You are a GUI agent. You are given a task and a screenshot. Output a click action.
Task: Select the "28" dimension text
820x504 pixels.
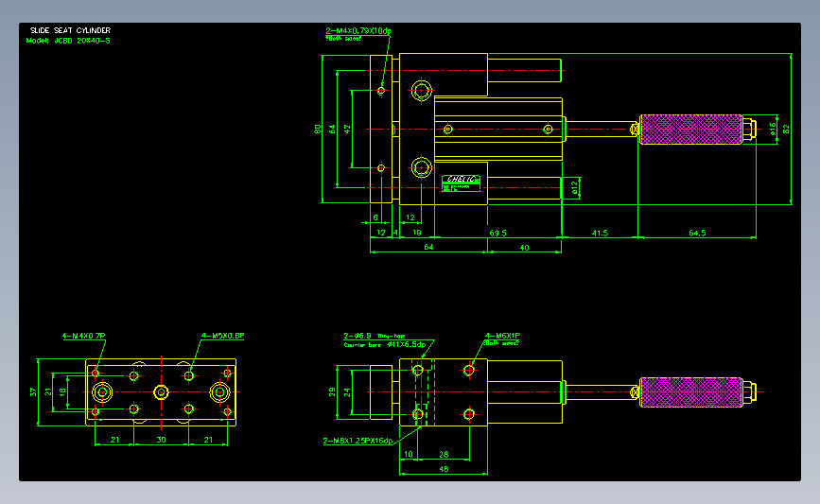coord(444,454)
